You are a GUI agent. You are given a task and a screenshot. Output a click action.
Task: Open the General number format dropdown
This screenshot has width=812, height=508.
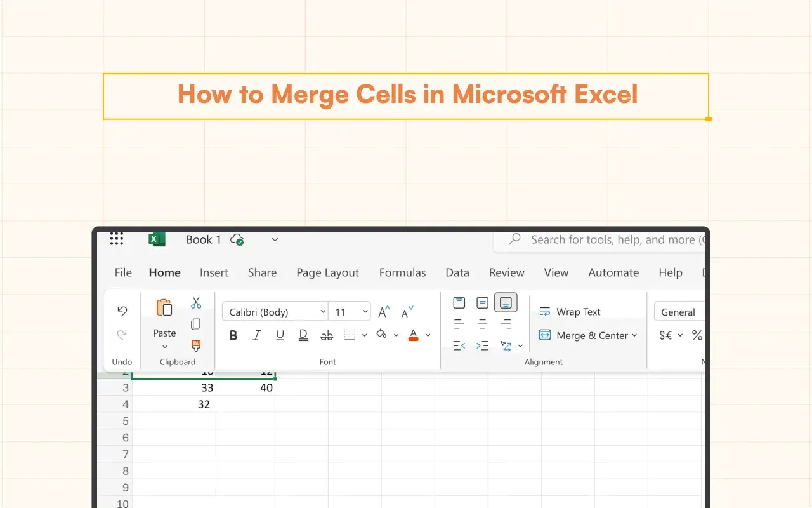679,312
